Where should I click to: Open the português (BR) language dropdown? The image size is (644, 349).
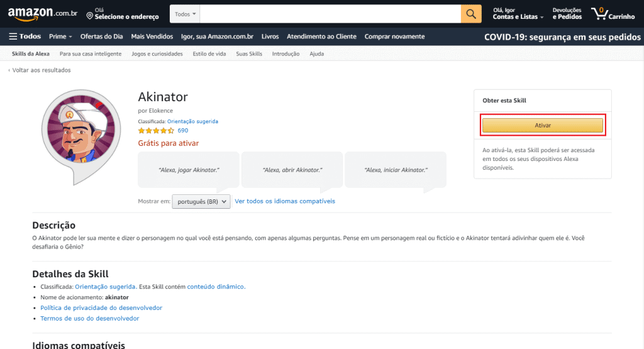pyautogui.click(x=201, y=202)
